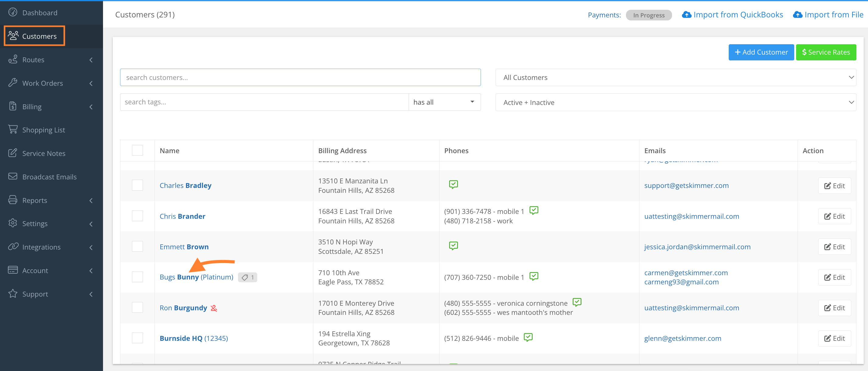Click the inactive user icon beside Ron Burgundy
The height and width of the screenshot is (371, 868).
[x=214, y=308]
